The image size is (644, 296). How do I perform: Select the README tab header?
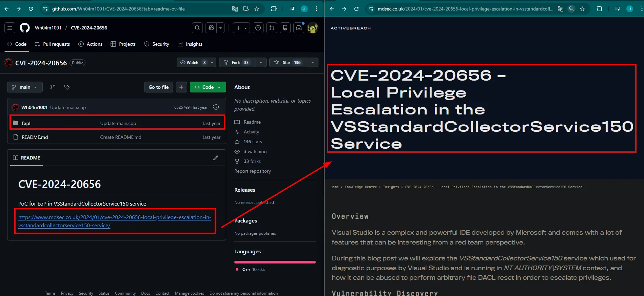pyautogui.click(x=26, y=158)
